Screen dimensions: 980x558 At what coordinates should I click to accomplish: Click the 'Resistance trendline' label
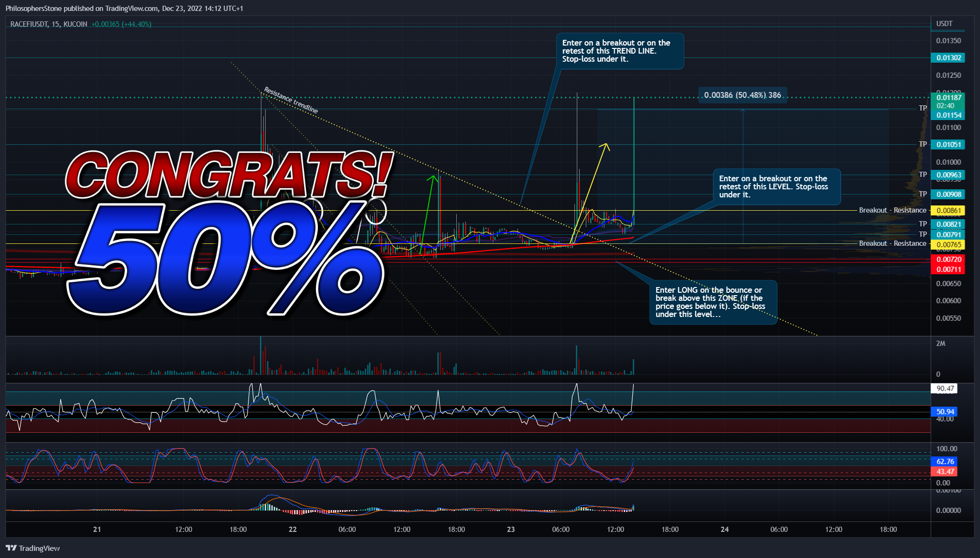pyautogui.click(x=291, y=100)
